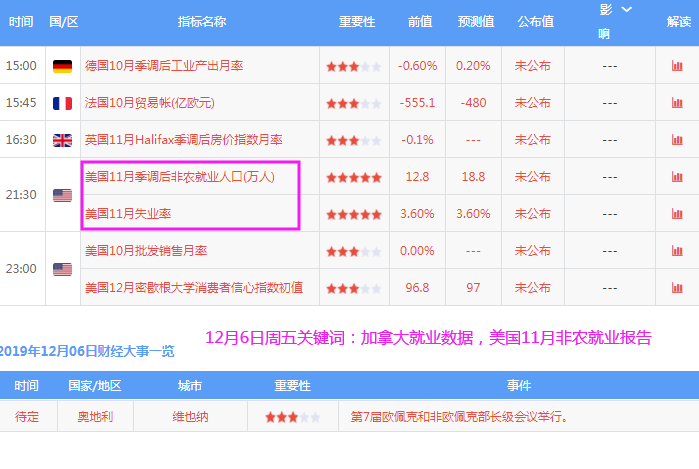Viewport: 699px width, 469px height.
Task: Click the UK flag icon
Action: coord(62,140)
